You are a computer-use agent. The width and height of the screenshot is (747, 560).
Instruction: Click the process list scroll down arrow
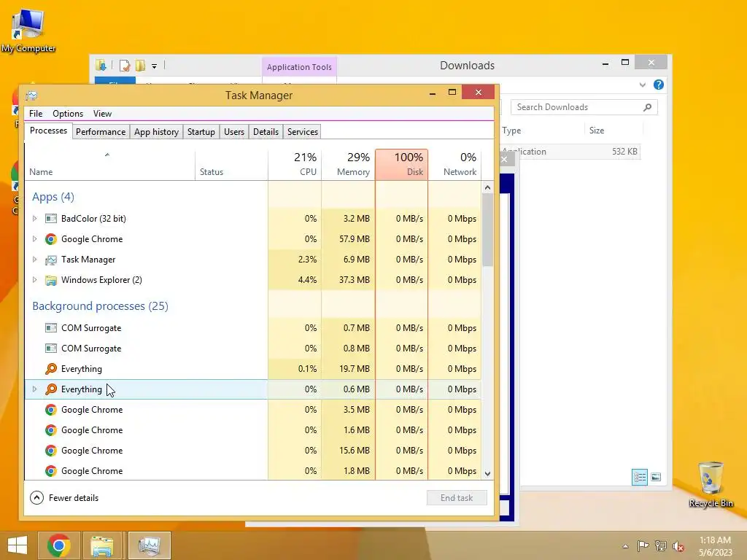tap(487, 473)
